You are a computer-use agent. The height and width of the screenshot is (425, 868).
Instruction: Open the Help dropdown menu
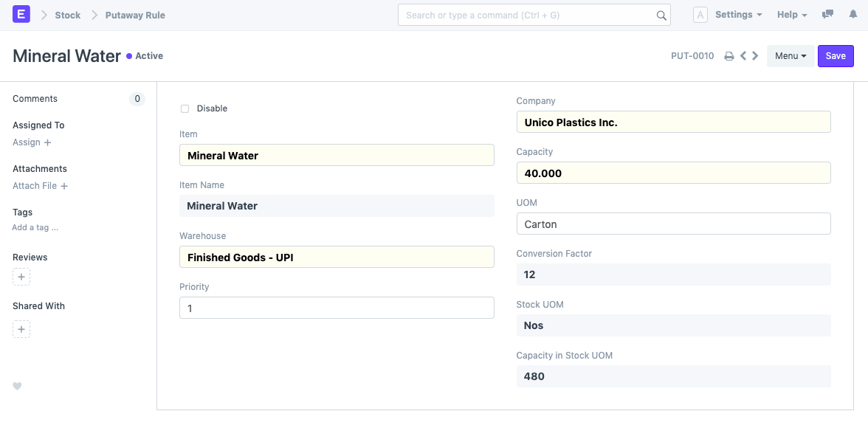coord(792,15)
